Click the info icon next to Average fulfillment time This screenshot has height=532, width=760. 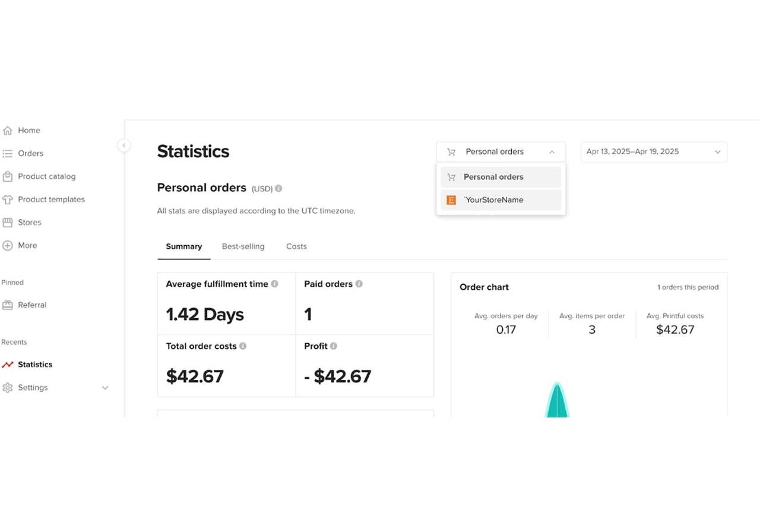click(x=274, y=284)
